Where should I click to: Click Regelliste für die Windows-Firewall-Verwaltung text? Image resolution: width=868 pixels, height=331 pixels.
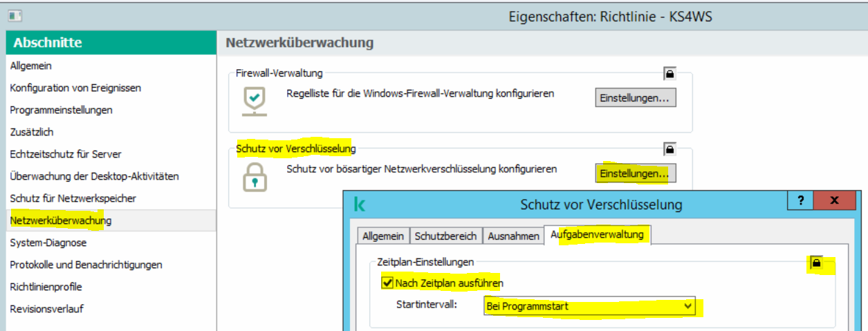421,93
